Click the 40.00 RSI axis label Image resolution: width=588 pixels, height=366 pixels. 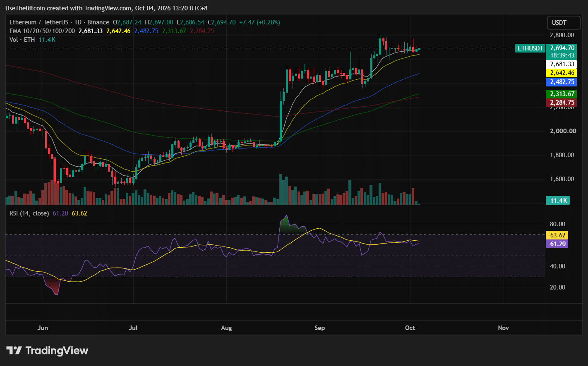click(x=557, y=266)
